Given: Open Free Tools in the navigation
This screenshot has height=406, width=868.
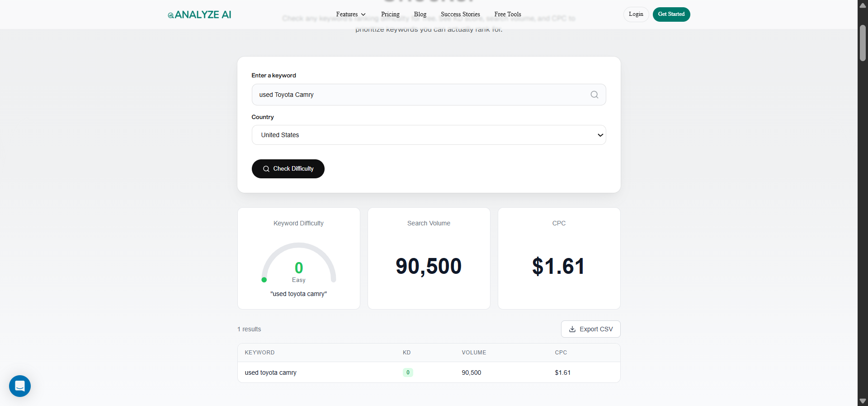Looking at the screenshot, I should [508, 14].
